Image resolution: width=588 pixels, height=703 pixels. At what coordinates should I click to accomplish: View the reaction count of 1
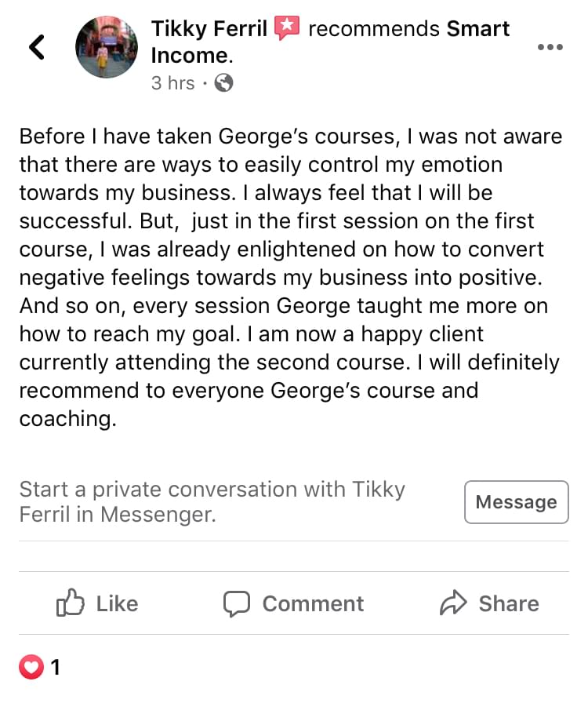(55, 668)
